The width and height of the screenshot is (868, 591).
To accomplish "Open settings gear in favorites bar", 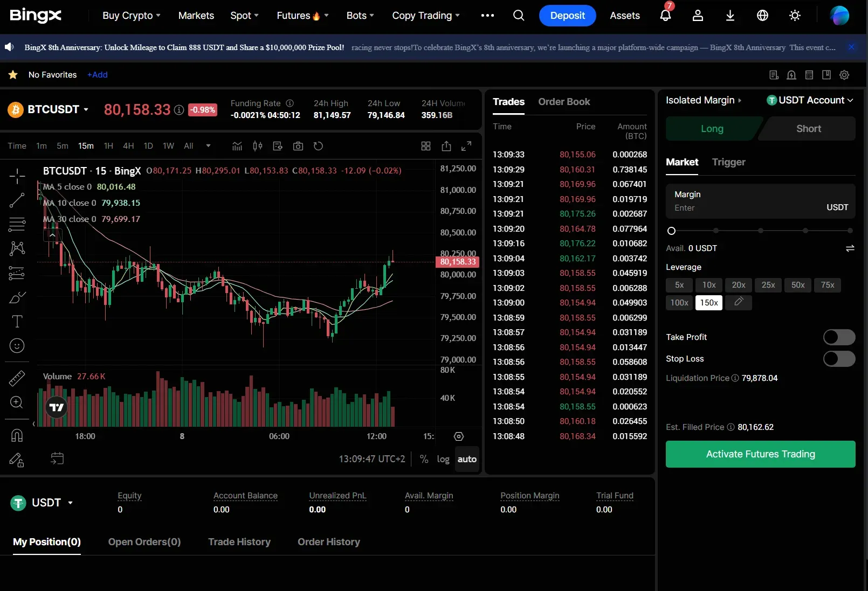I will pyautogui.click(x=844, y=75).
